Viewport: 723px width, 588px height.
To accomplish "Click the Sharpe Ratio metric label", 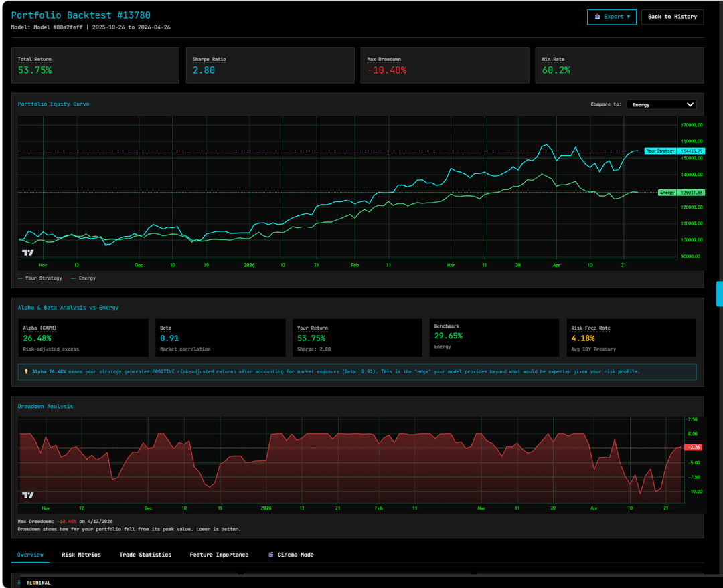I will click(209, 60).
